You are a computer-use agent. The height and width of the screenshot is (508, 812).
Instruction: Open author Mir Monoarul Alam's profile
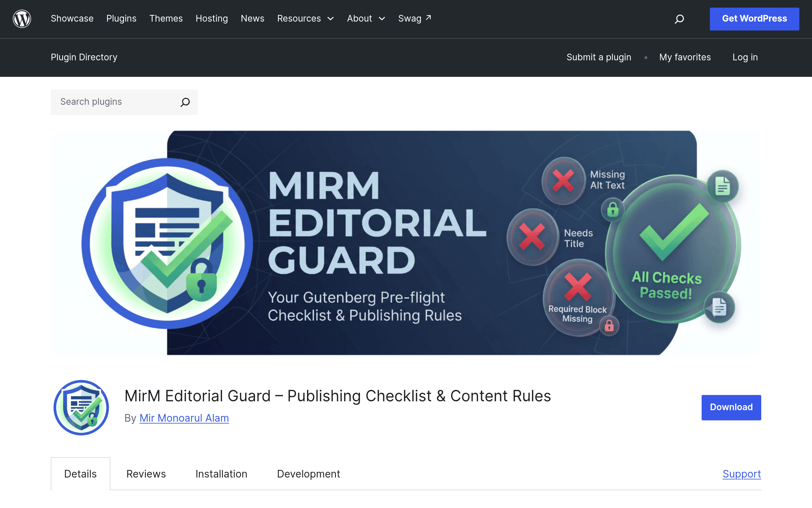184,418
